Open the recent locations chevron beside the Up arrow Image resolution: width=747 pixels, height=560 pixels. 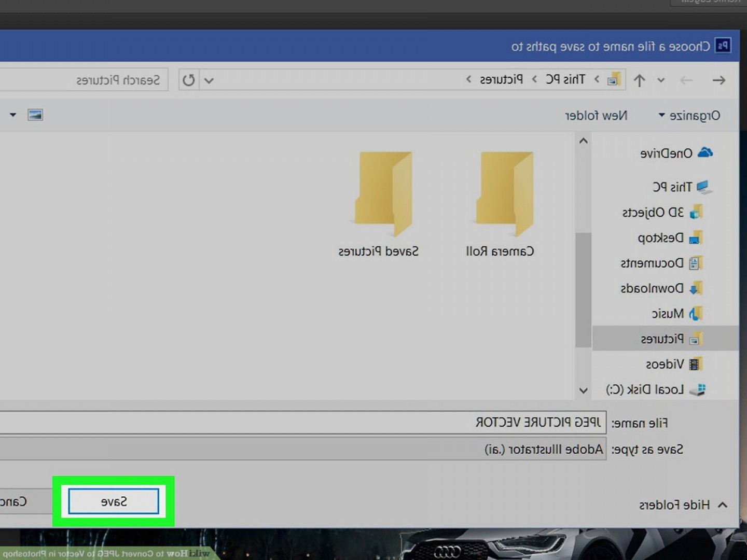click(661, 80)
